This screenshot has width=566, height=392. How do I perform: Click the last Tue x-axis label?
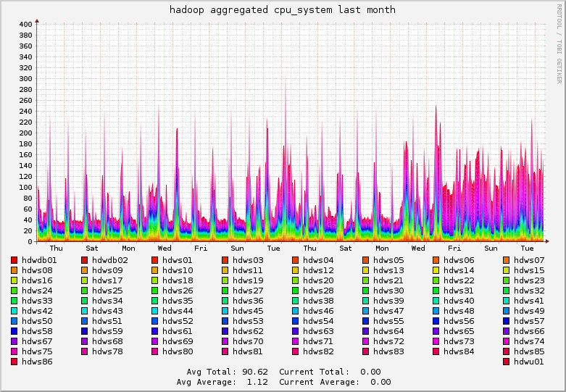527,249
